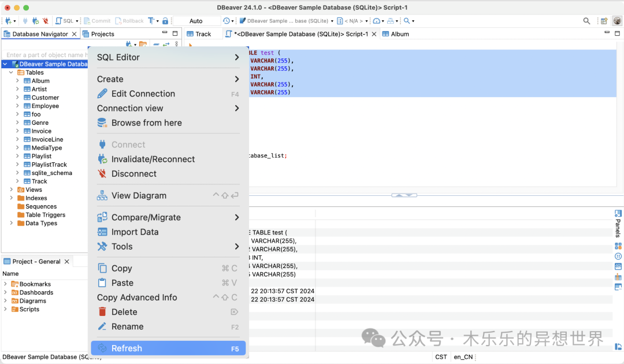Expand the Data Types folder node
Viewport: 624px width, 364px height.
pyautogui.click(x=11, y=223)
